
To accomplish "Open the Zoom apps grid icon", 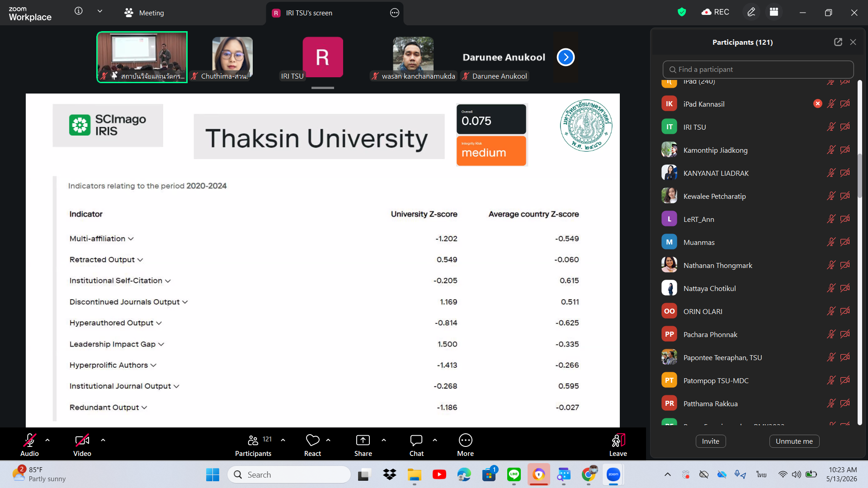I will point(774,12).
